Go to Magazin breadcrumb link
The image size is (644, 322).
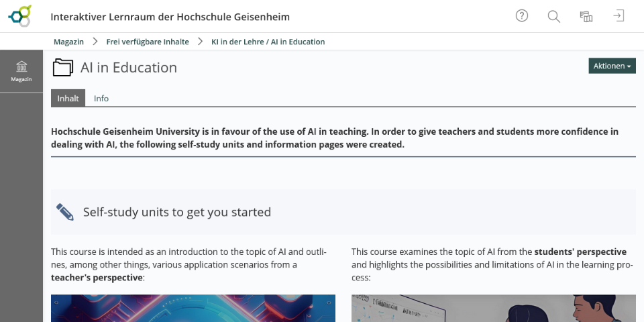point(68,42)
